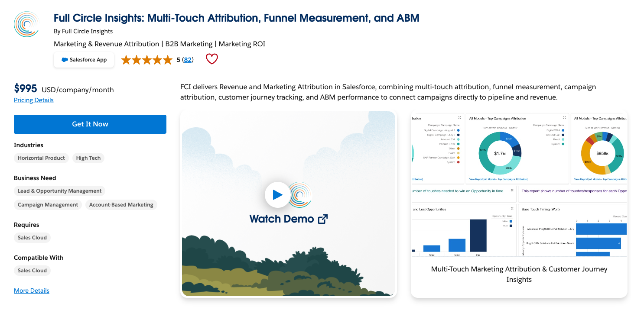The width and height of the screenshot is (644, 310).
Task: Click the Full Circle Insights logo icon
Action: pos(26,24)
